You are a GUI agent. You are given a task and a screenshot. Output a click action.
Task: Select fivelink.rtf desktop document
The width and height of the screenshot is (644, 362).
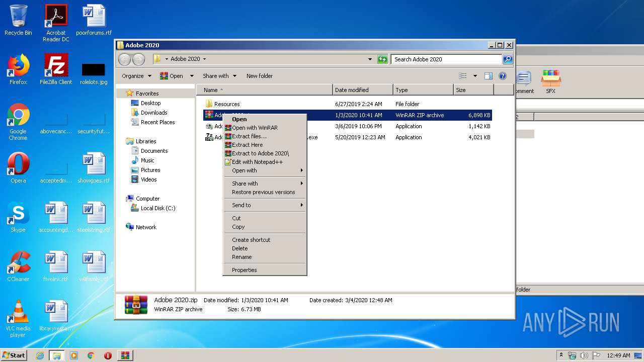56,266
